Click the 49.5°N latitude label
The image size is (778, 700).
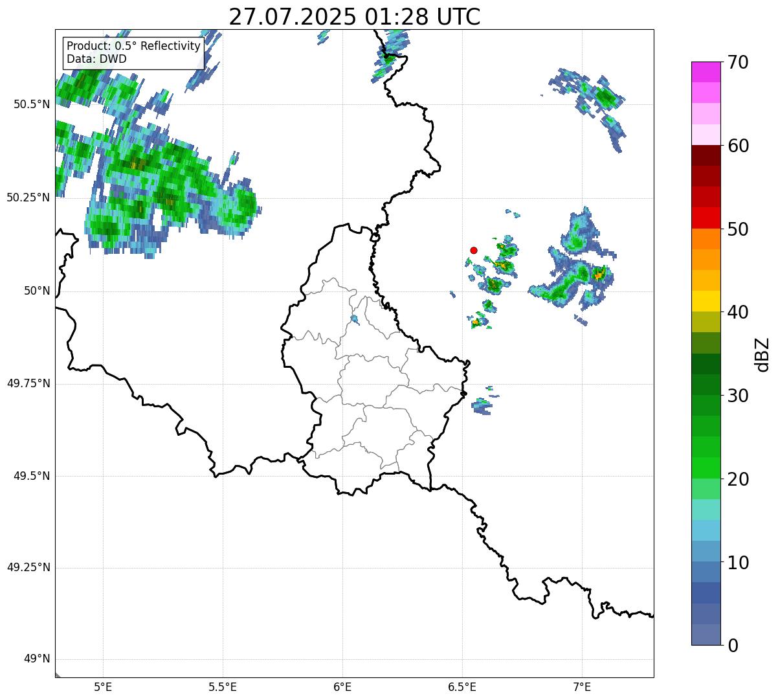(x=31, y=476)
